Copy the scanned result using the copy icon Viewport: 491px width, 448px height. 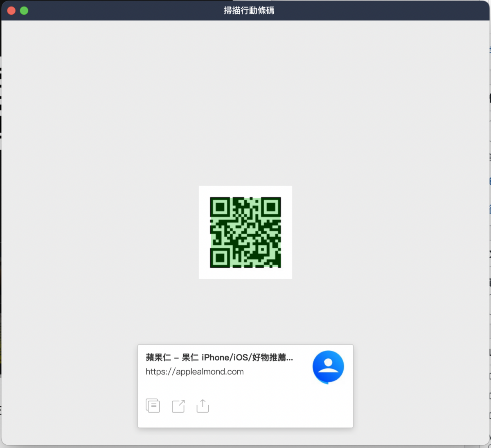pos(153,405)
